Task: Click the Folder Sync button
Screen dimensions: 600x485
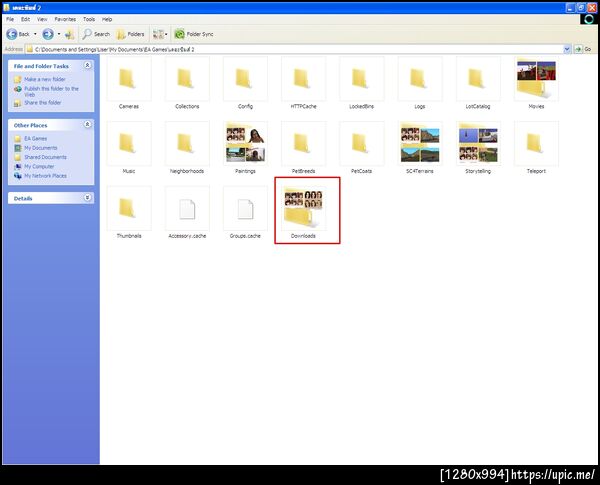Action: tap(194, 34)
